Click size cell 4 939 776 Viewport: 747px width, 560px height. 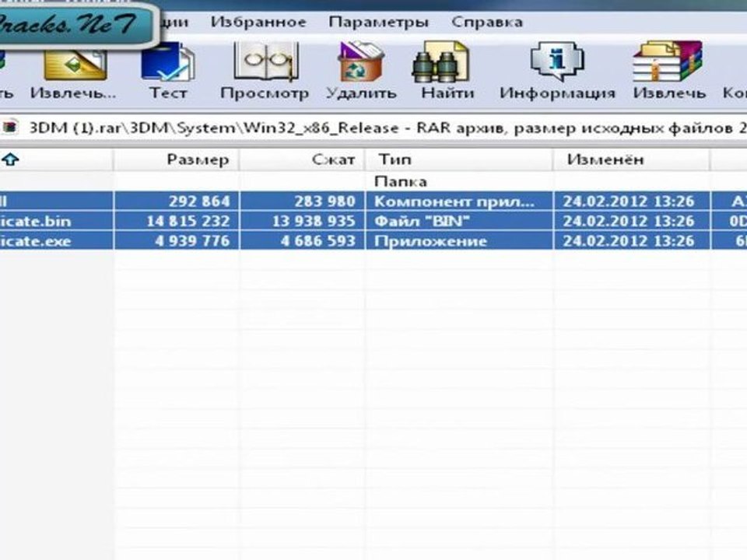pyautogui.click(x=192, y=241)
